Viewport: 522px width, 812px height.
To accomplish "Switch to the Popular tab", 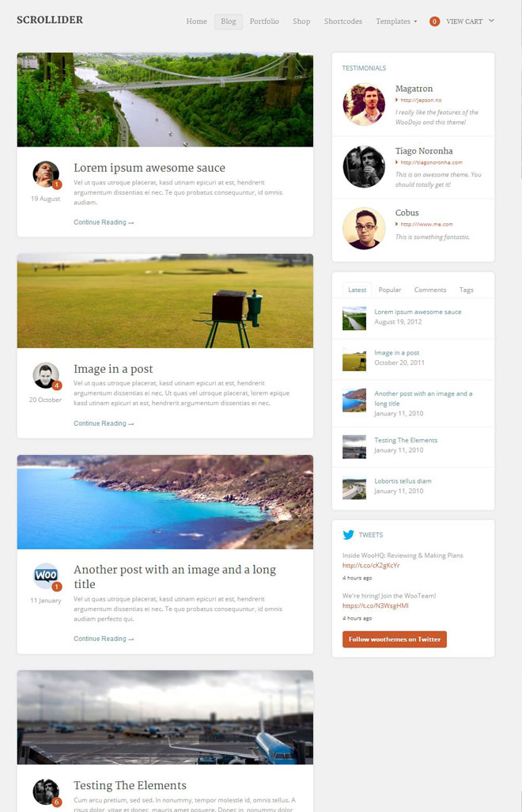I will [x=390, y=290].
